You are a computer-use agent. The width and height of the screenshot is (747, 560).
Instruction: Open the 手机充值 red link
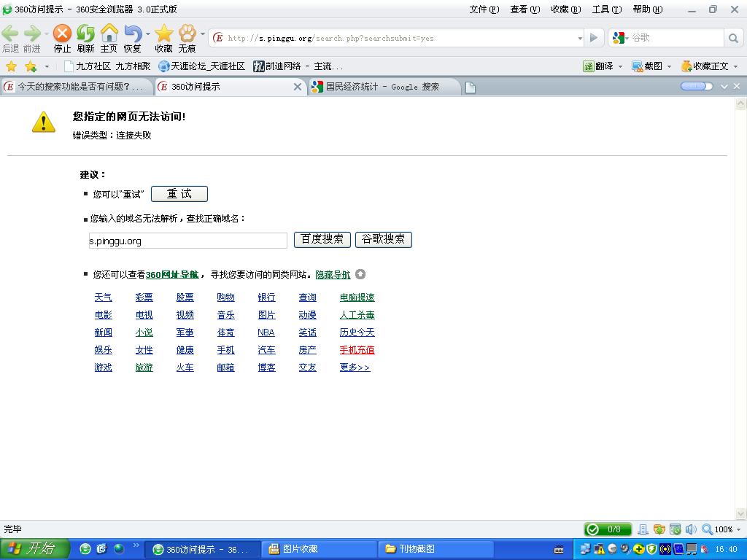[357, 350]
